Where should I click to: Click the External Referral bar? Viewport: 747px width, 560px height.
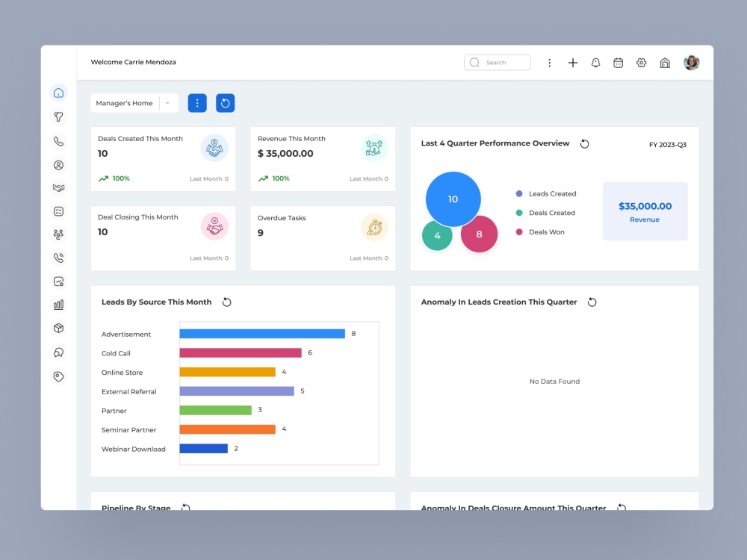coord(237,391)
